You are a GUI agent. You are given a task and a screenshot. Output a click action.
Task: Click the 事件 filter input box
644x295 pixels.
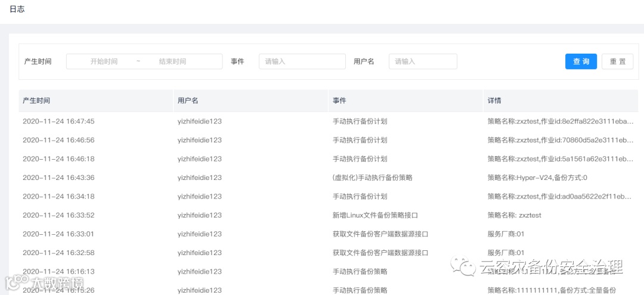(x=302, y=61)
